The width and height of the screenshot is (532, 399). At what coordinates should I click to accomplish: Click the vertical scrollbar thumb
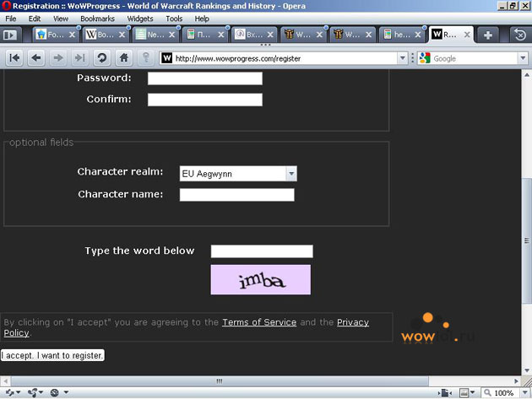[x=527, y=240]
